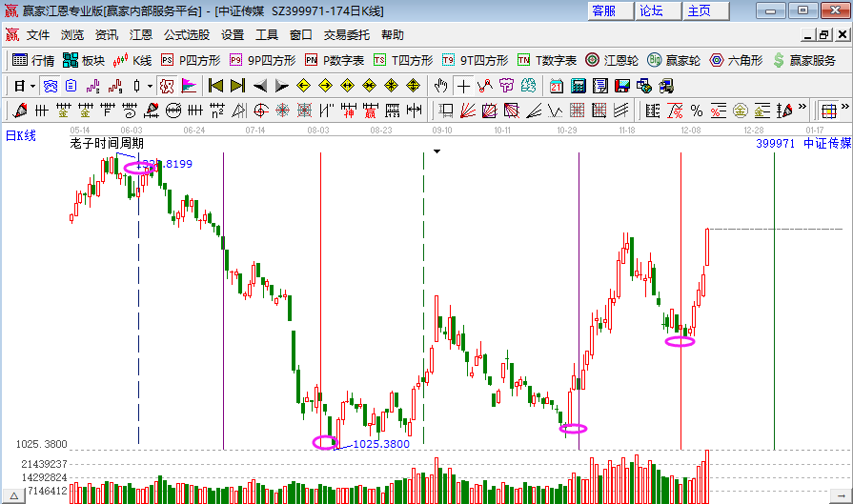Open the 六角形 hexagon tool
The width and height of the screenshot is (853, 504).
(x=737, y=60)
